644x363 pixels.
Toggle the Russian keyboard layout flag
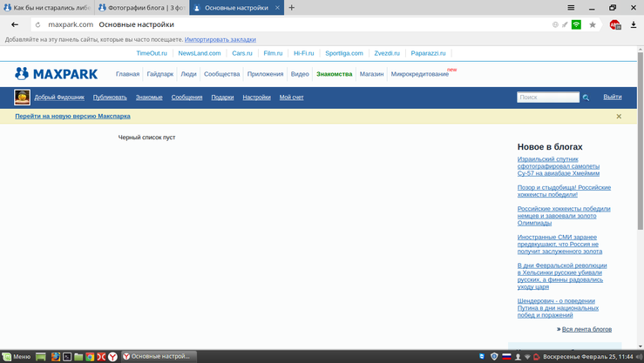[x=506, y=357]
